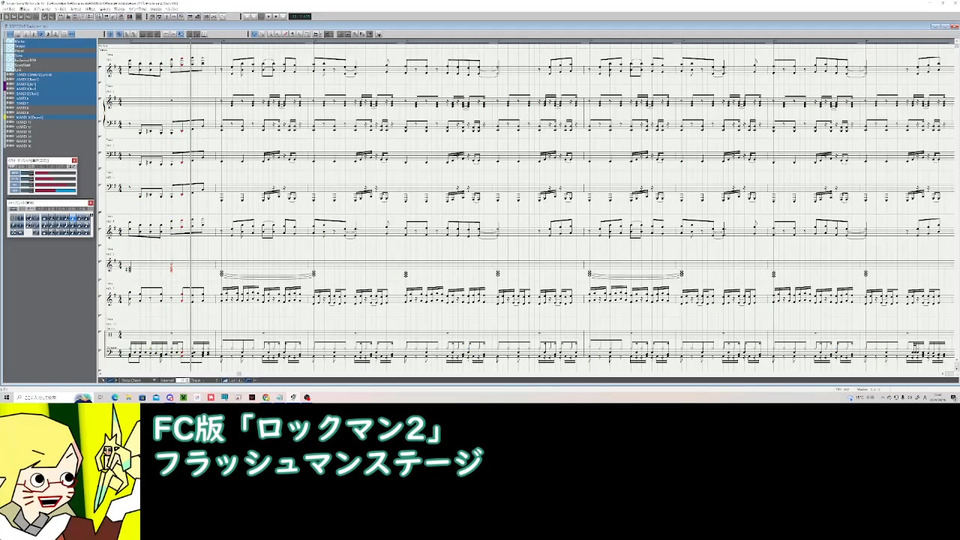Toggle the small icon beside MIDI 16 track

click(10, 146)
